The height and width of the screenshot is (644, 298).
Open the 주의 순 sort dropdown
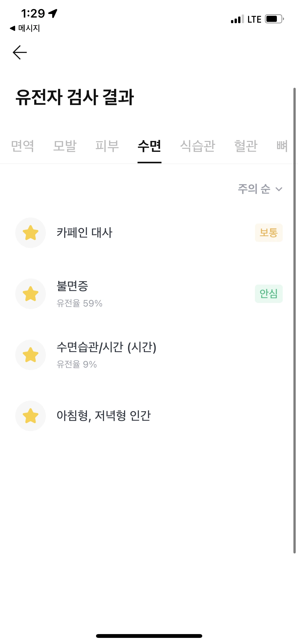click(260, 189)
